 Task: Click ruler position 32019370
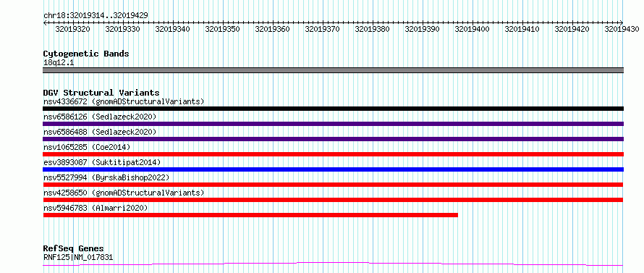(x=323, y=29)
